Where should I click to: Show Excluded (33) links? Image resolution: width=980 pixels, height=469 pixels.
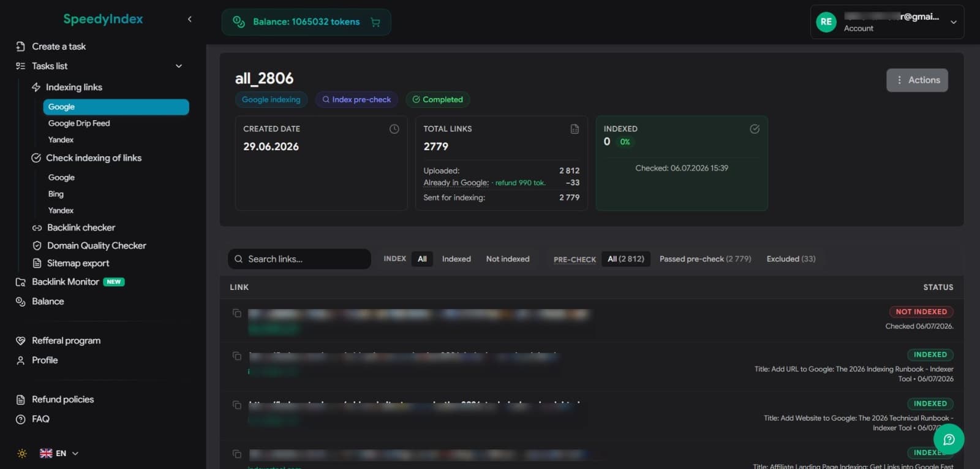(x=791, y=259)
